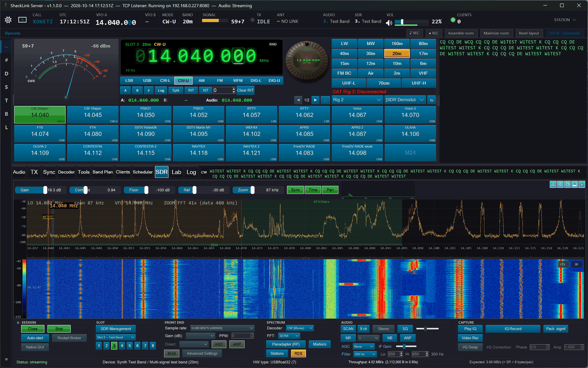The image size is (588, 368).
Task: Click the screen capture icon beside CALL
Action: point(22,20)
